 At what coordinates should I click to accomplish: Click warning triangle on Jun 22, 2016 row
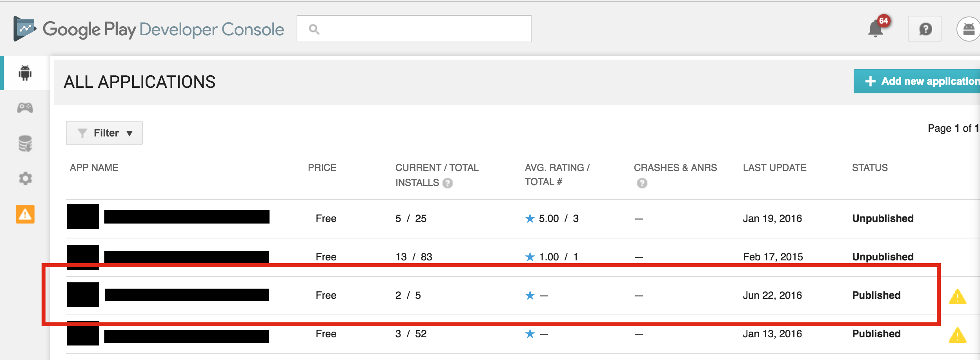coord(957,297)
